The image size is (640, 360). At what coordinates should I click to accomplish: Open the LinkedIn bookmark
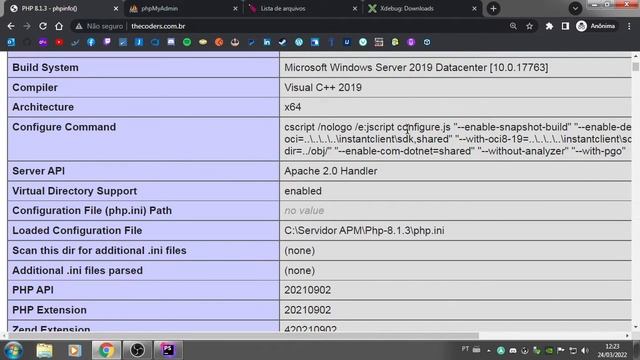pyautogui.click(x=267, y=42)
